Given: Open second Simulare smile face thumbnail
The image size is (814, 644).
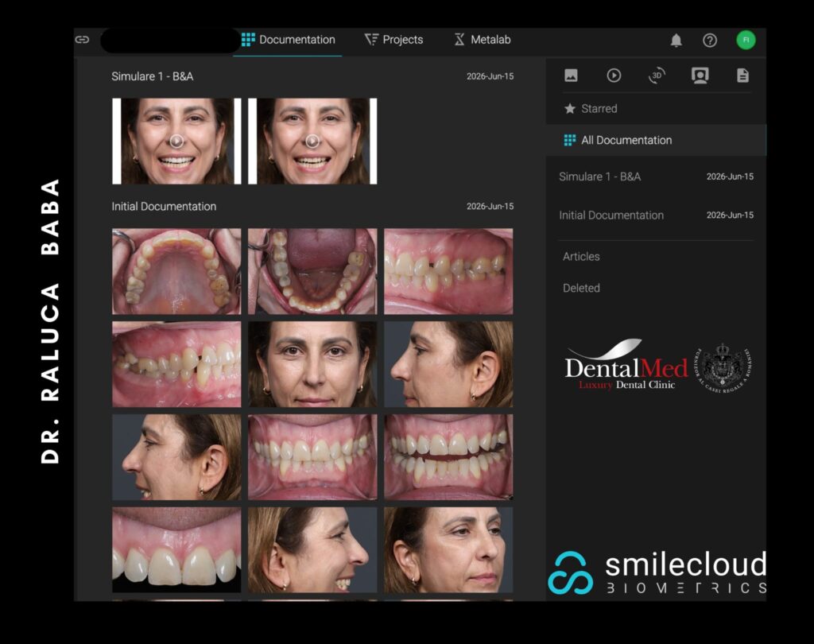Looking at the screenshot, I should click(312, 142).
